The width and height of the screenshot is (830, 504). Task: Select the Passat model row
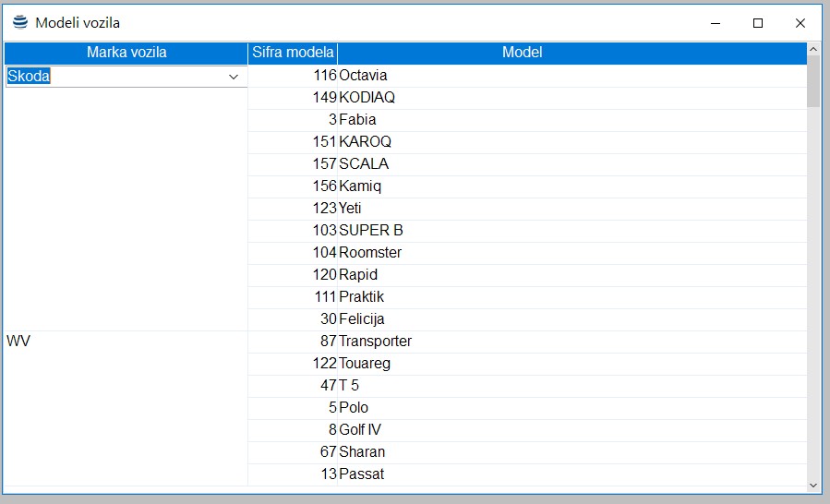pyautogui.click(x=361, y=474)
